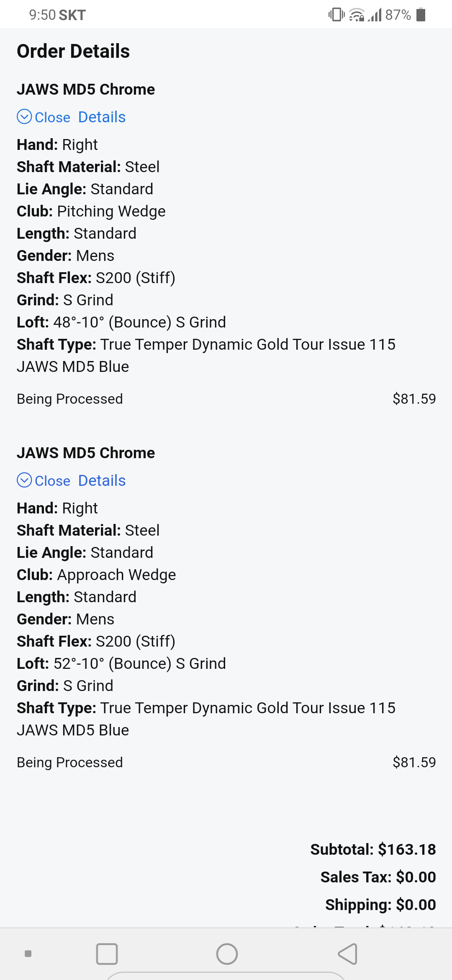
Task: Tap the 9:50 clock in status bar
Action: (x=42, y=15)
